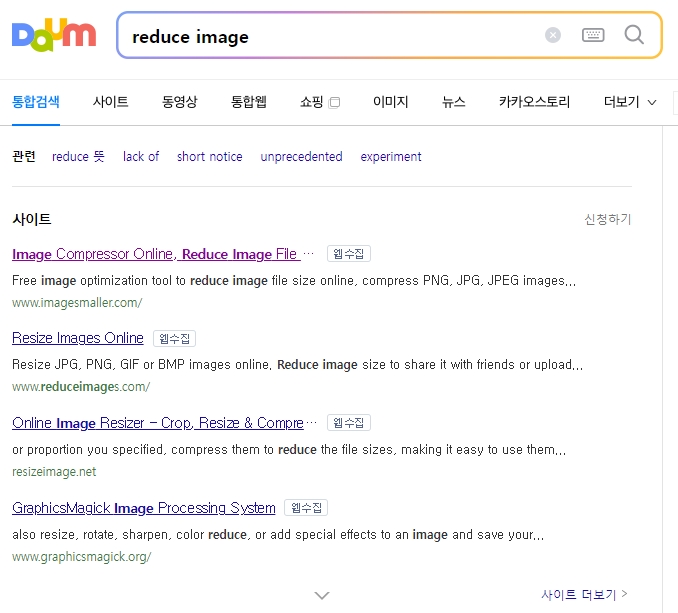Click related search 'reduce 뜻'

coord(78,156)
